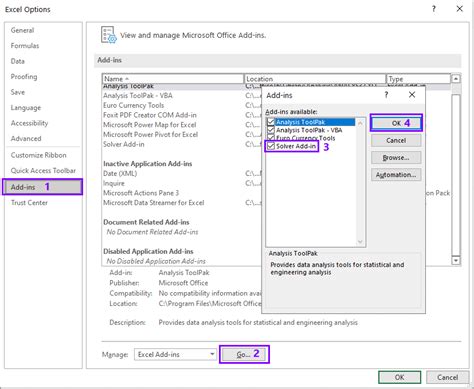Confirm Add-ins dialog with OK
This screenshot has width=474, height=389.
(x=396, y=123)
